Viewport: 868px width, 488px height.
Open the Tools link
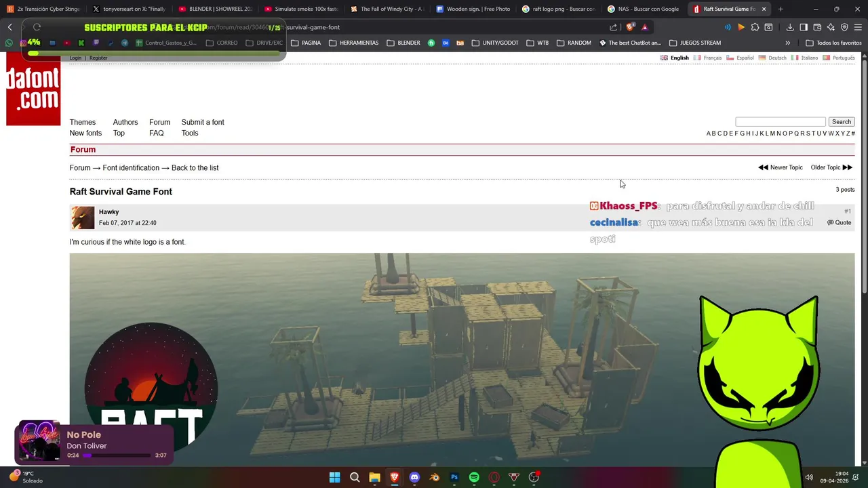pyautogui.click(x=190, y=133)
